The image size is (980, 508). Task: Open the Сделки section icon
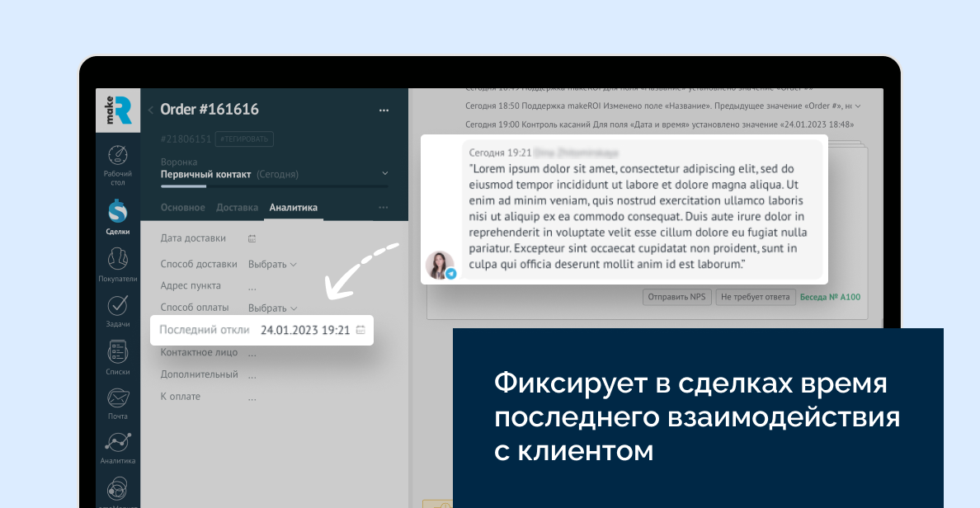coord(117,211)
